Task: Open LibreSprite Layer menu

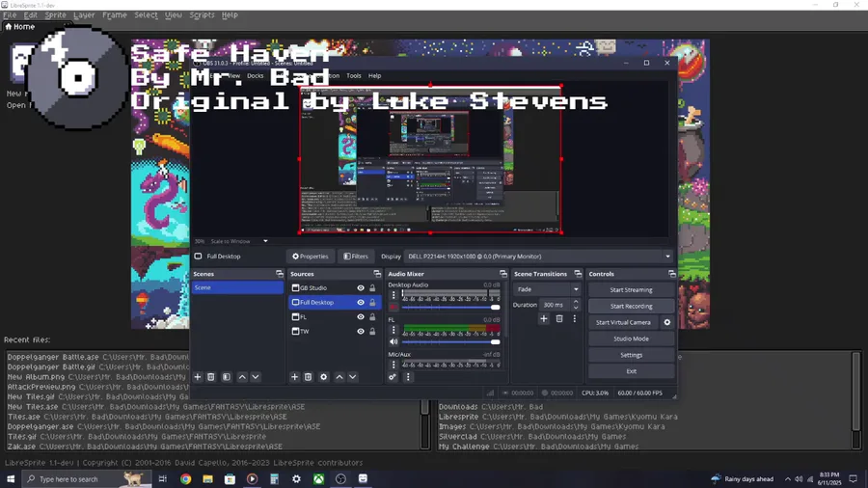Action: click(84, 14)
